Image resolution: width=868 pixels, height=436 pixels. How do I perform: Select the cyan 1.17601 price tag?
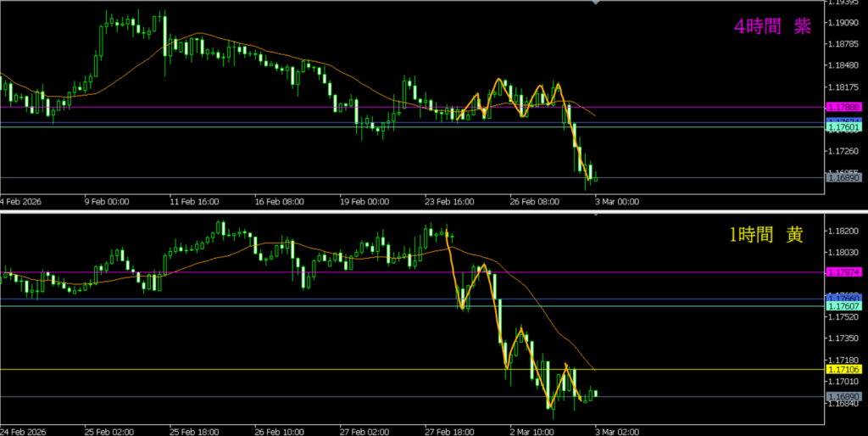click(843, 127)
